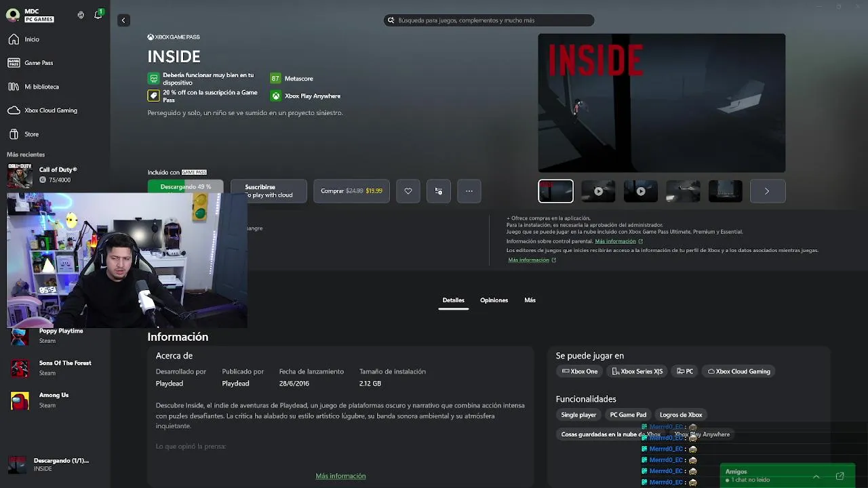The height and width of the screenshot is (488, 868).
Task: Click Comprar for $19.99
Action: (x=351, y=191)
